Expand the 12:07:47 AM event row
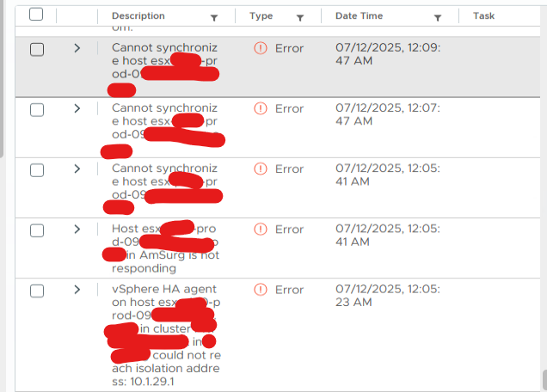This screenshot has width=547, height=392. (x=77, y=108)
